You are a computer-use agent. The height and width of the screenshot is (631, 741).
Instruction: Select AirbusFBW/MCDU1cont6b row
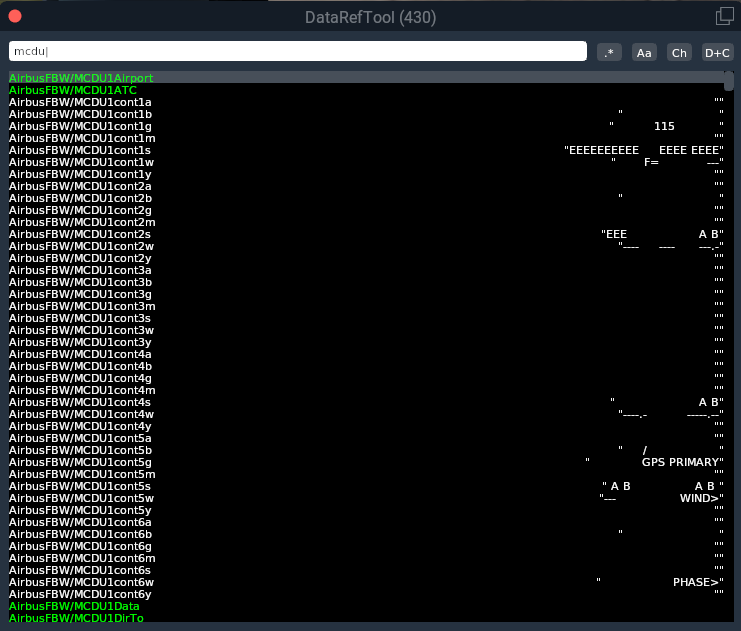pos(366,535)
